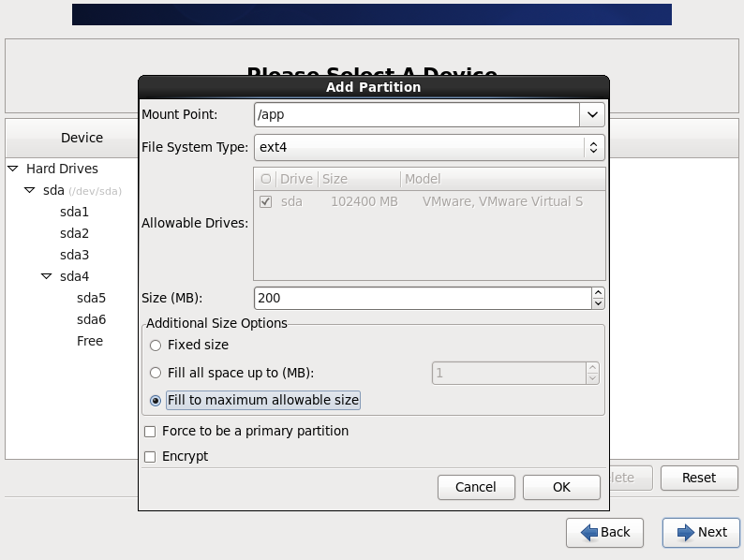Collapse the sda4 extended partition node
The width and height of the screenshot is (744, 560).
[x=47, y=276]
